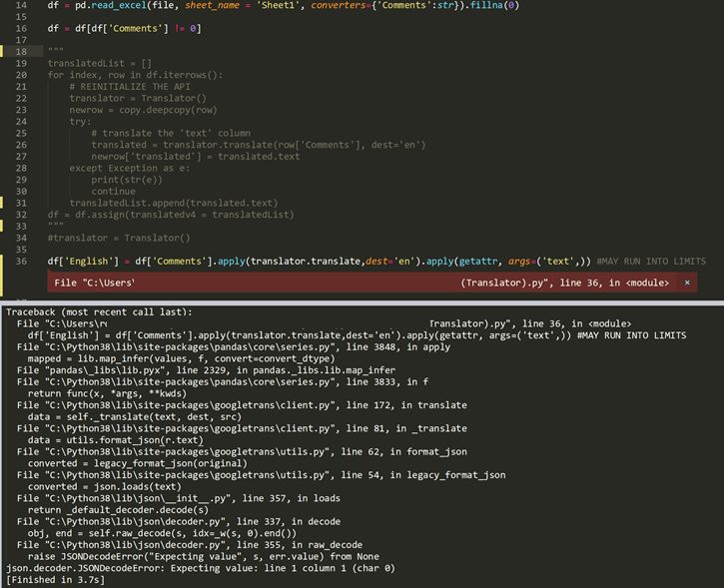
Task: Click '#MAY RUN INTO LIMITS' comment in editor
Action: pyautogui.click(x=651, y=262)
